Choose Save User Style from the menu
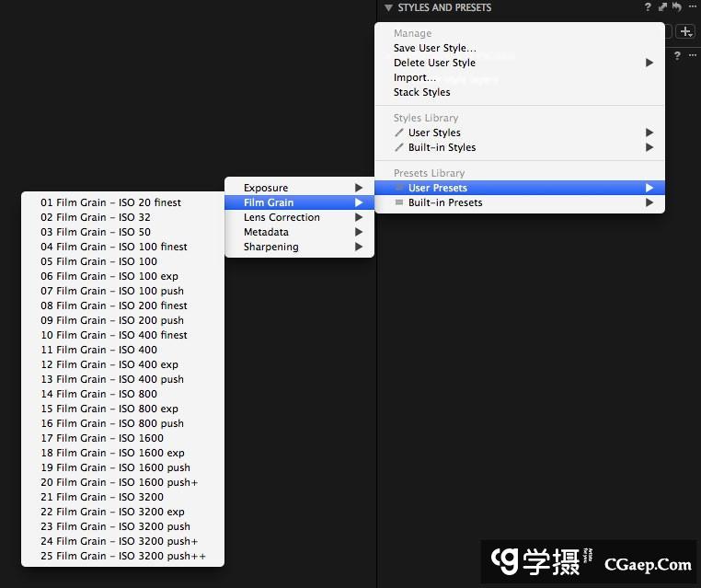 tap(435, 48)
